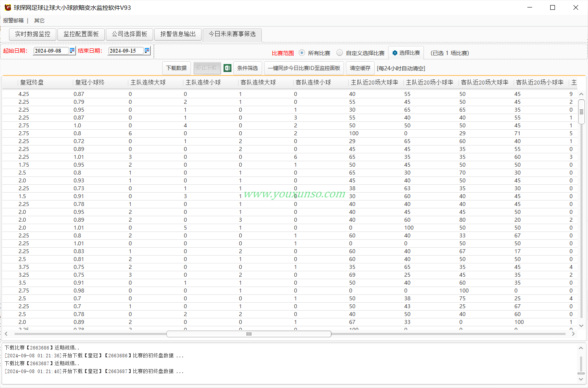Screen dimensions: 588x388
Task: Sort by 客队连续大球 column header
Action: 266,82
